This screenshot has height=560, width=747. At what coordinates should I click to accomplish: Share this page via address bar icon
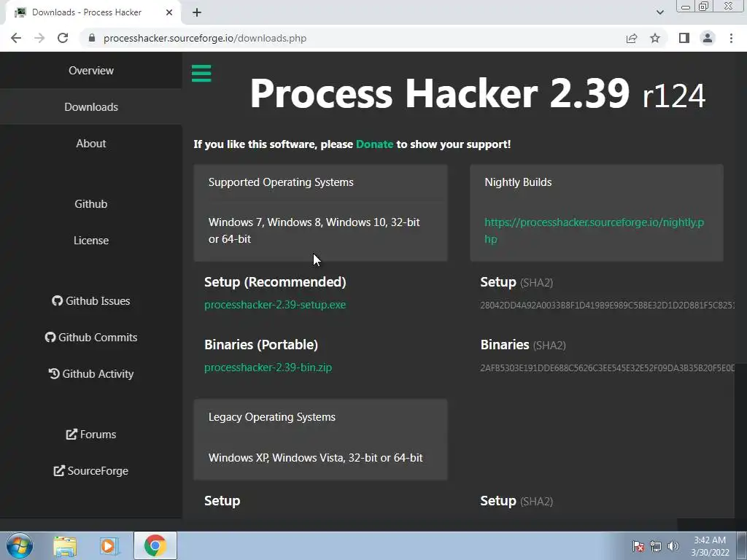(x=632, y=38)
